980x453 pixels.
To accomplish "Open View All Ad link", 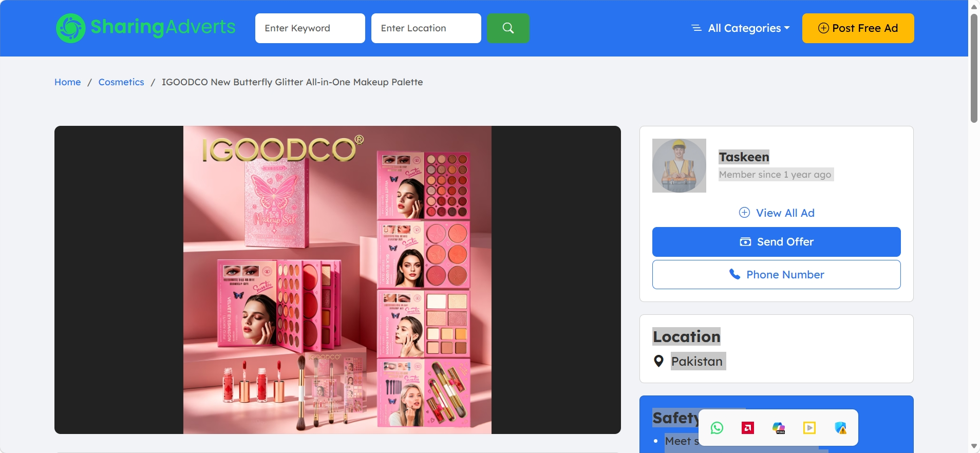I will click(x=777, y=213).
